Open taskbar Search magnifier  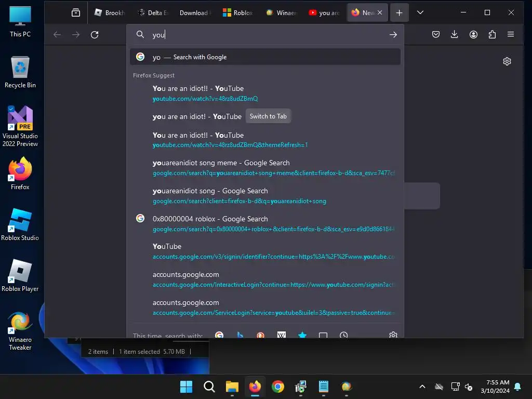(x=209, y=387)
